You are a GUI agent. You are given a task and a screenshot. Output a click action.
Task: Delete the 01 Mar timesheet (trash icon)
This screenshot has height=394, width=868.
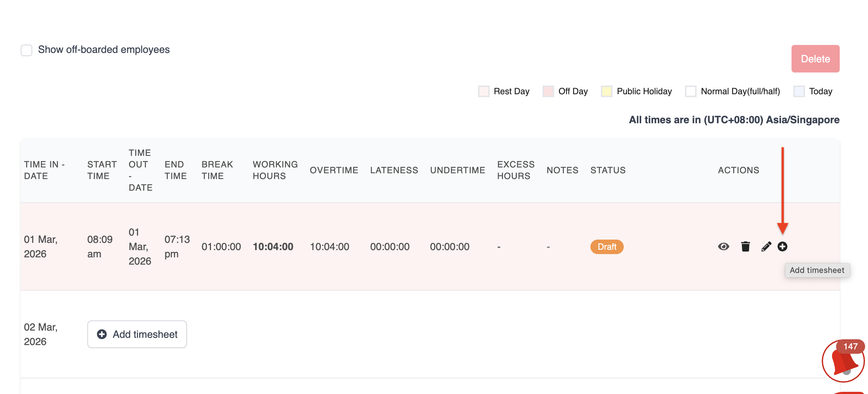coord(745,247)
